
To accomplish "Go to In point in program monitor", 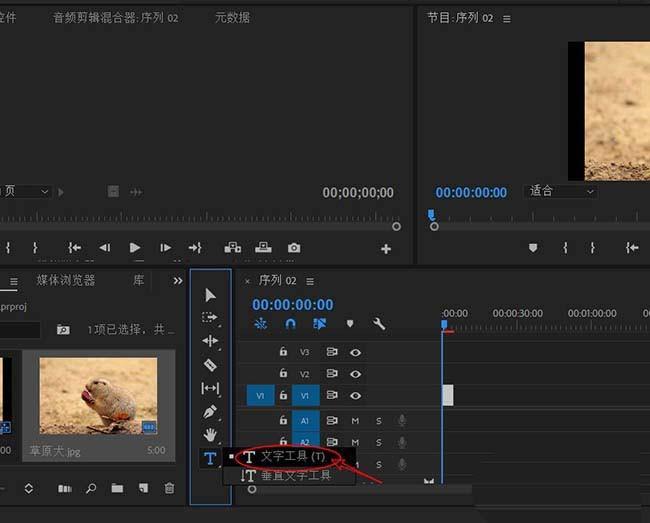I will coord(632,248).
